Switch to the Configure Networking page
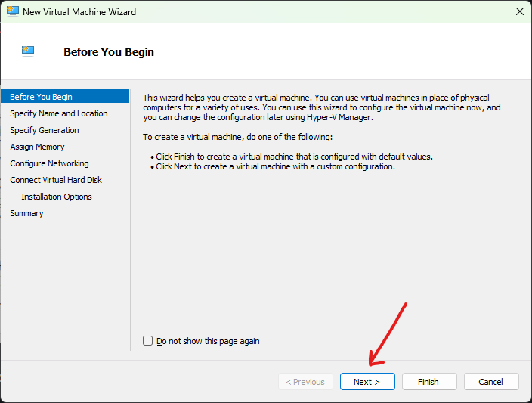Screen dimensions: 532x403 49,163
